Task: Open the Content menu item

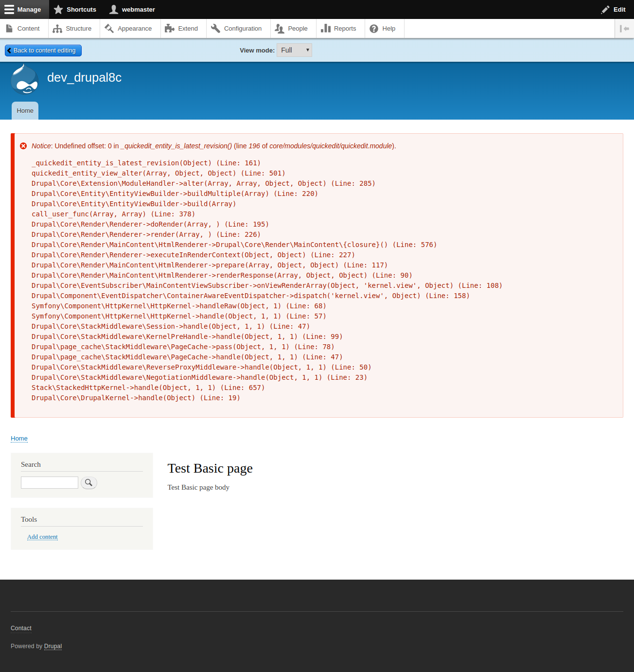Action: 23,29
